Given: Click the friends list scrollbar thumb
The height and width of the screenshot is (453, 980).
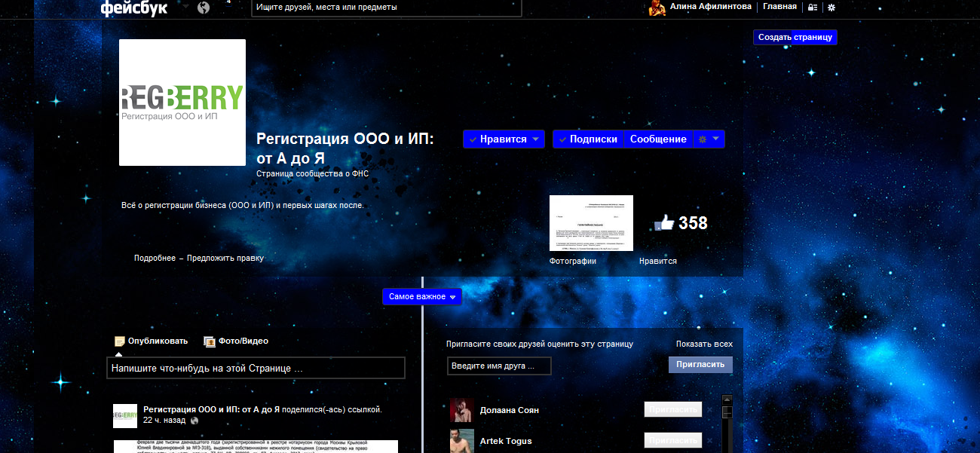Looking at the screenshot, I should (x=727, y=412).
